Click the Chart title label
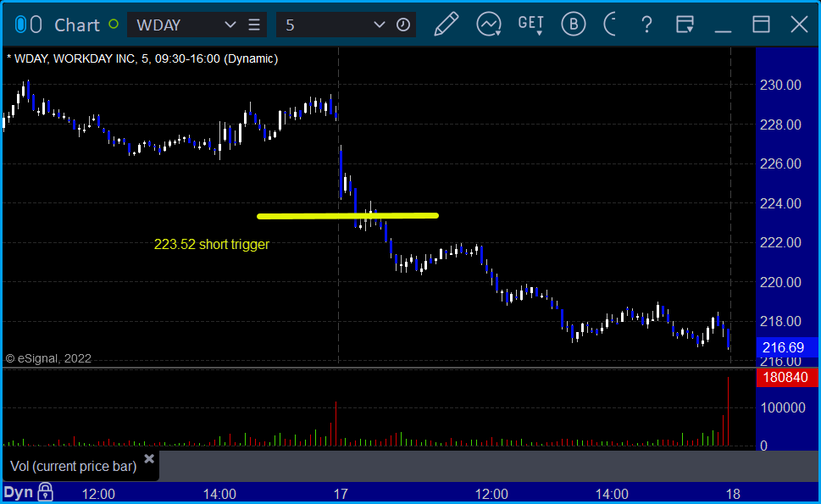 click(77, 25)
